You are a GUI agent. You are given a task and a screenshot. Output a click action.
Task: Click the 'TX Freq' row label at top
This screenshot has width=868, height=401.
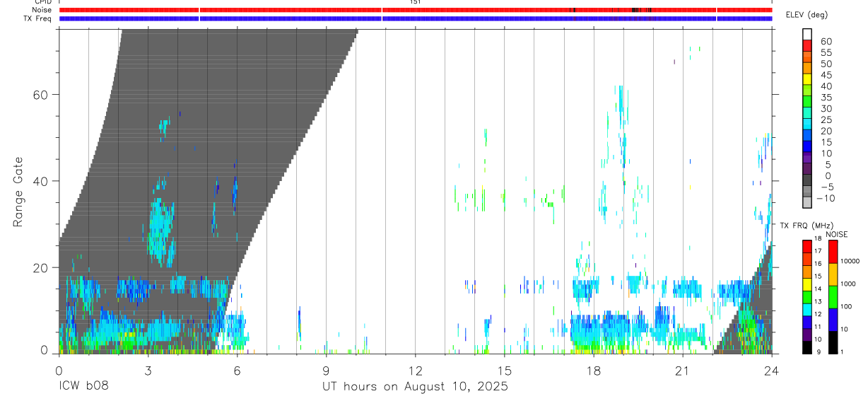(38, 18)
